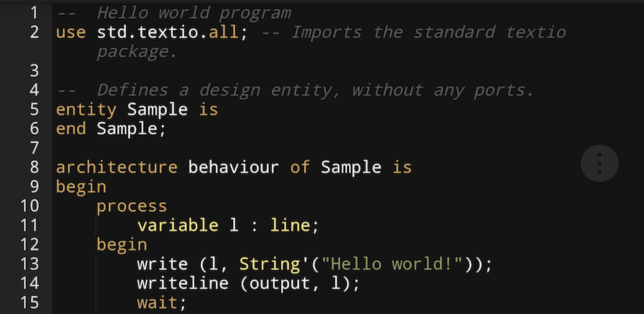Click the 'process' keyword on line 10

pyautogui.click(x=132, y=206)
